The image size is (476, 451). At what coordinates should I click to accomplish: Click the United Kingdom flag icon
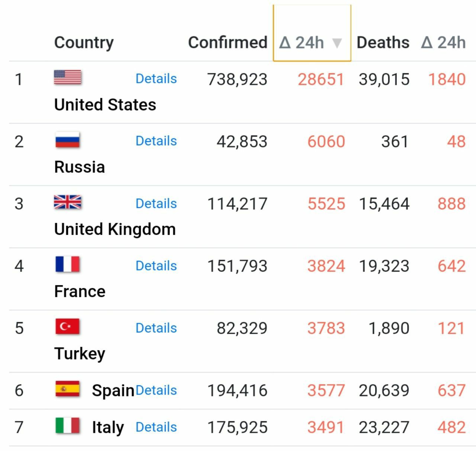(x=67, y=202)
